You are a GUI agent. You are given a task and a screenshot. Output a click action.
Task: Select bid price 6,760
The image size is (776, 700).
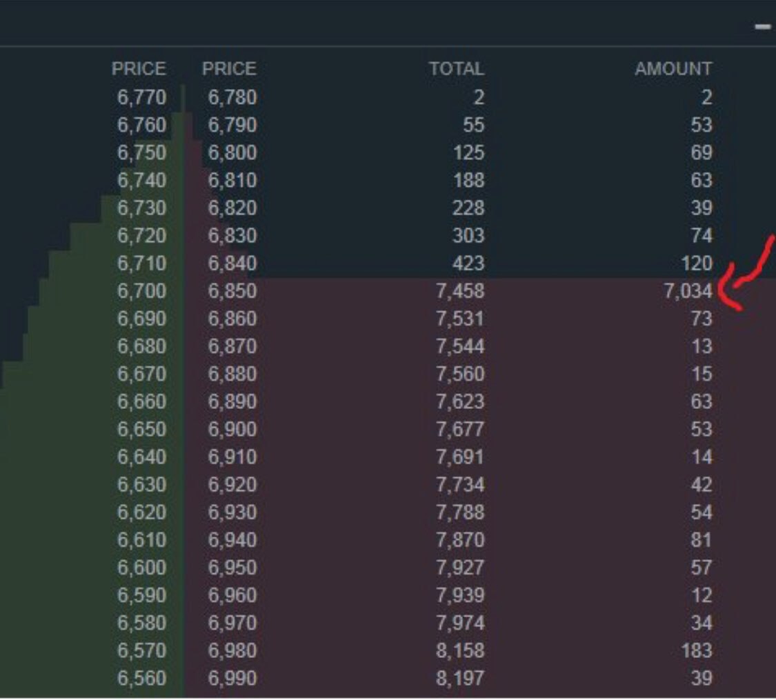pyautogui.click(x=142, y=125)
